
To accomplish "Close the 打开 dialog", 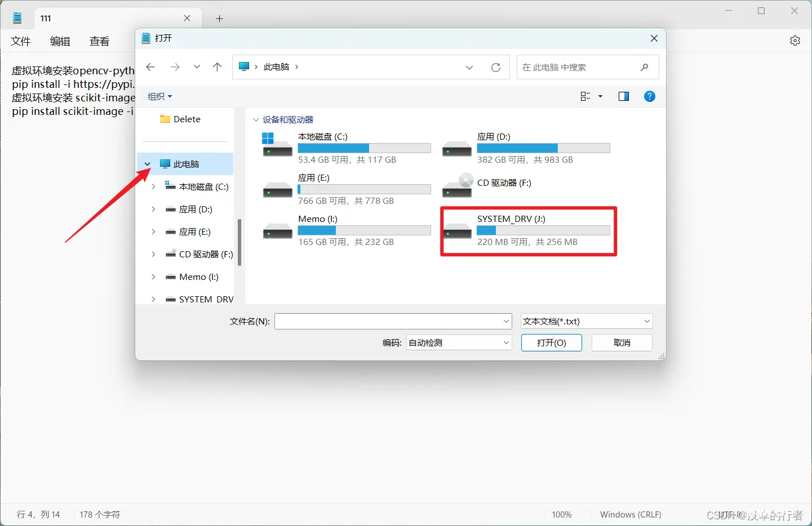I will click(x=654, y=38).
